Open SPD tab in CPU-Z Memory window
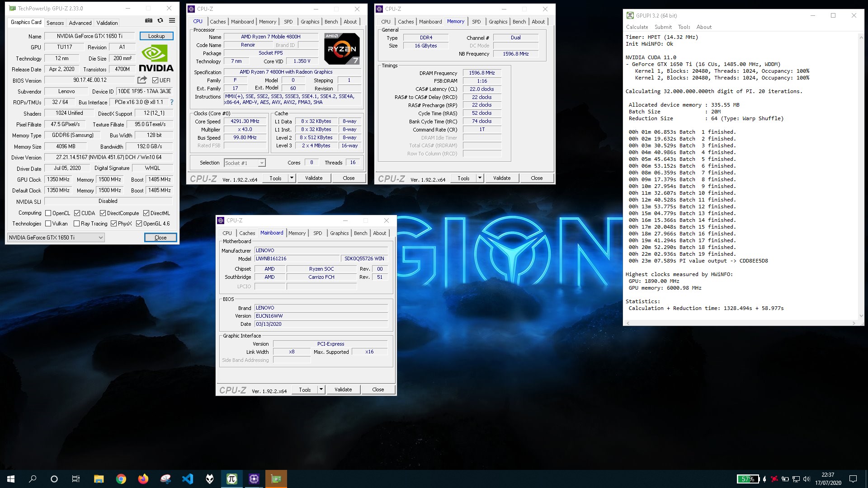Image resolution: width=868 pixels, height=488 pixels. (476, 22)
